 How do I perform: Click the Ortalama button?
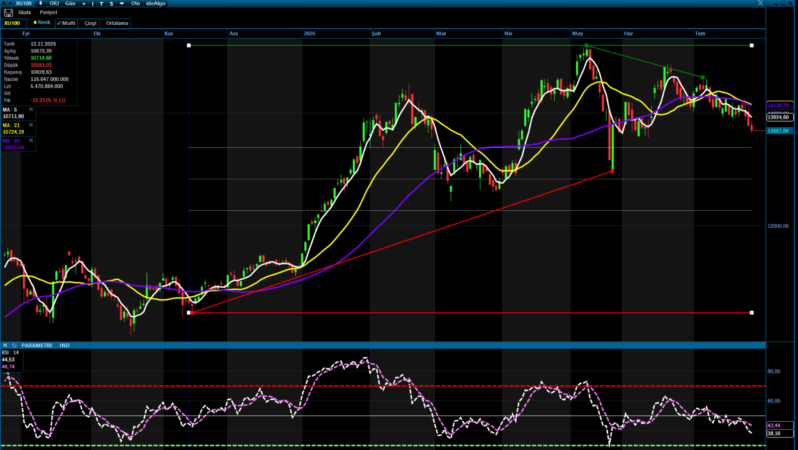(117, 23)
